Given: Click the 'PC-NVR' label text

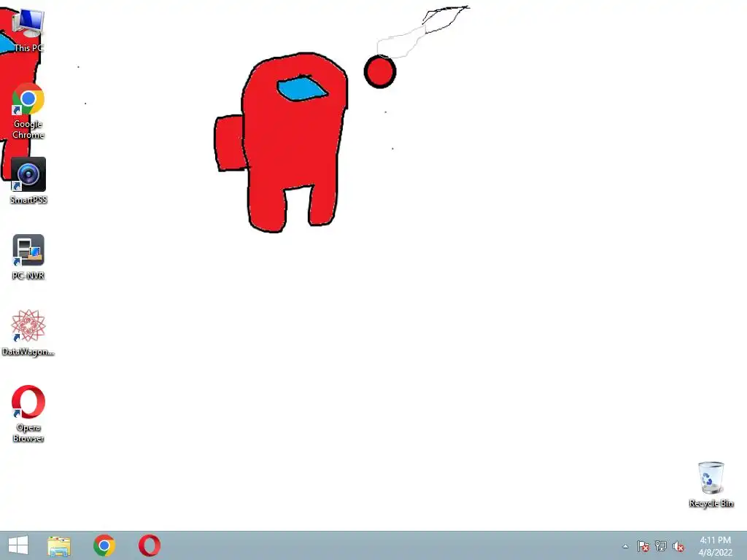Looking at the screenshot, I should pos(28,276).
